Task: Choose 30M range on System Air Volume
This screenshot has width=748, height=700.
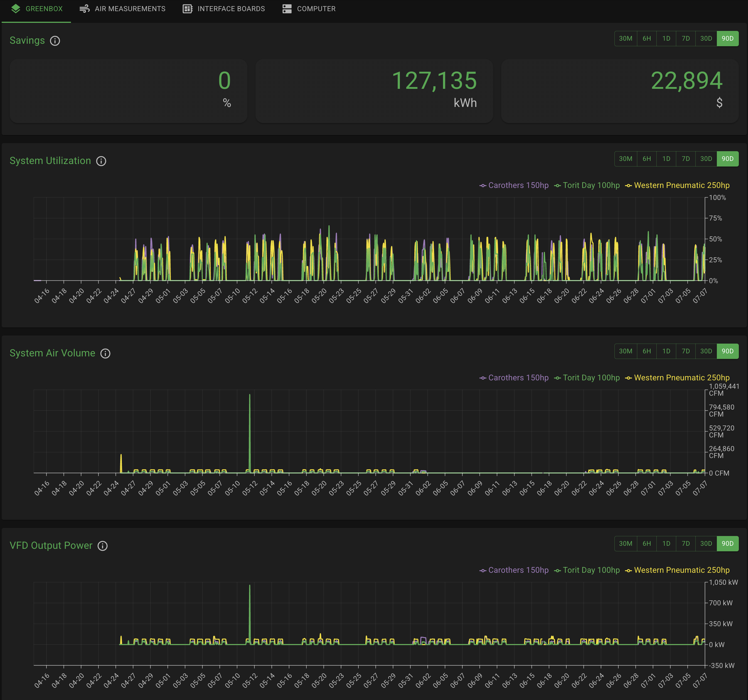Action: point(626,351)
